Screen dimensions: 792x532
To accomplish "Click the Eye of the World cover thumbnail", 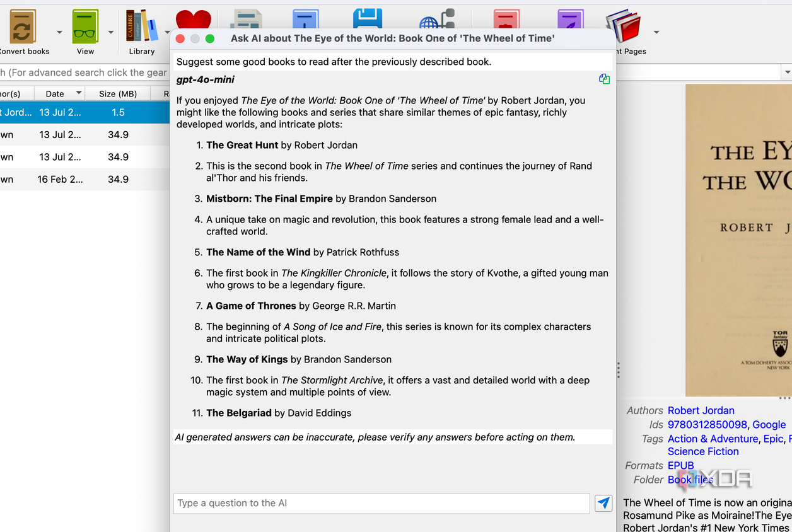I will click(738, 240).
